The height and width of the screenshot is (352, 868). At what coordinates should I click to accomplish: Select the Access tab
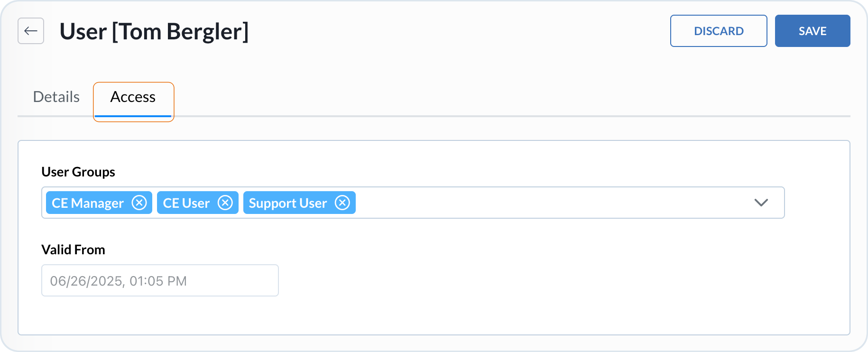133,97
